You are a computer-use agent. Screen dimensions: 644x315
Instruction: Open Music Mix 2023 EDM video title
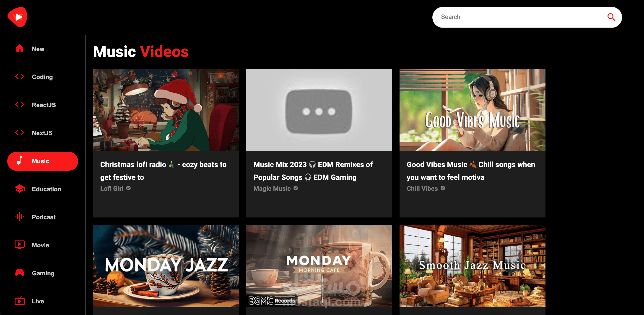click(x=313, y=171)
